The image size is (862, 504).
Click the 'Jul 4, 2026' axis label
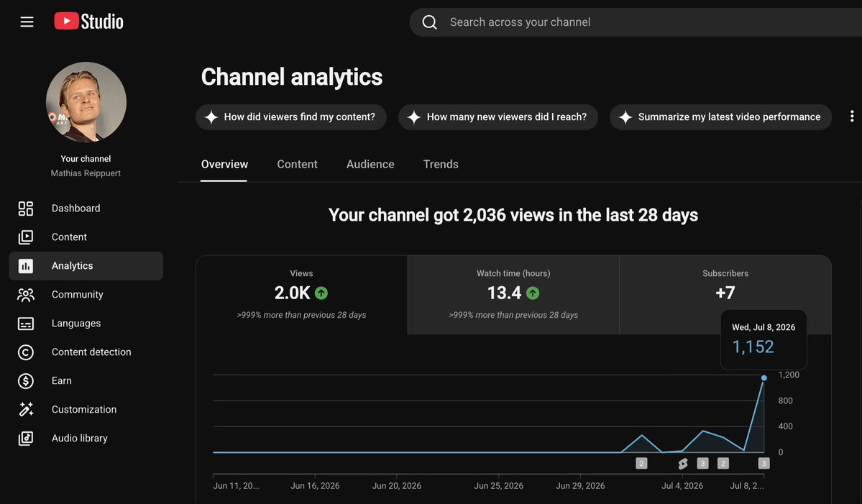[682, 486]
